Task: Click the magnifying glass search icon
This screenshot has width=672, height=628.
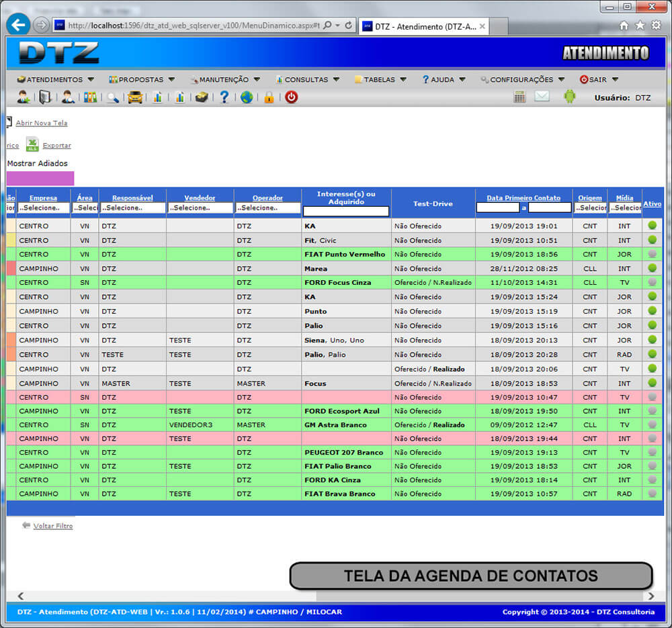Action: point(113,97)
